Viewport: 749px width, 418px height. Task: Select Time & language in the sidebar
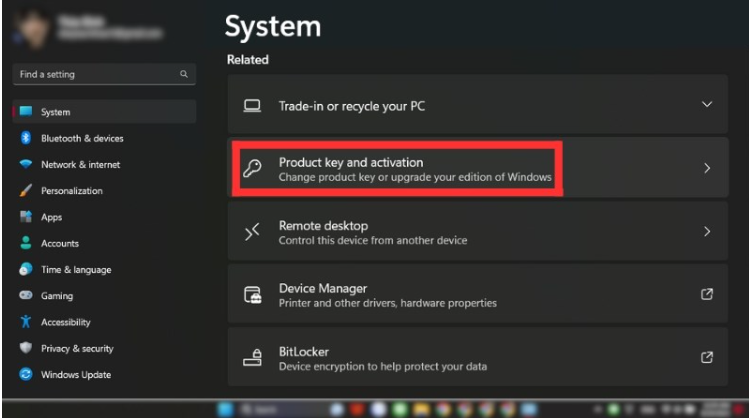76,270
